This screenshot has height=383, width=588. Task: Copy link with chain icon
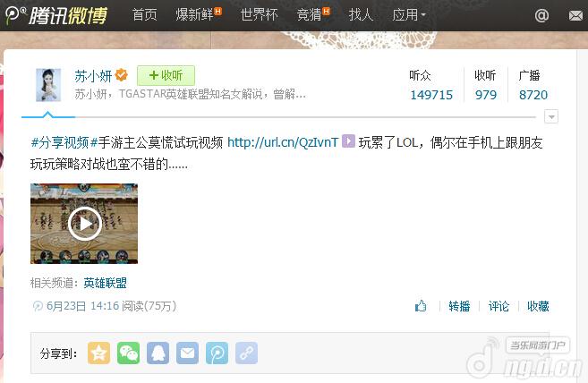(246, 353)
